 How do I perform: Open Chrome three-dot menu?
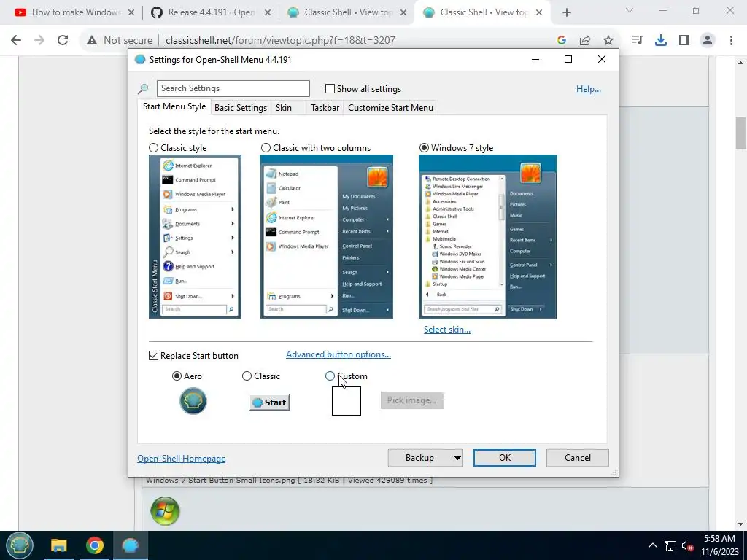coord(731,40)
